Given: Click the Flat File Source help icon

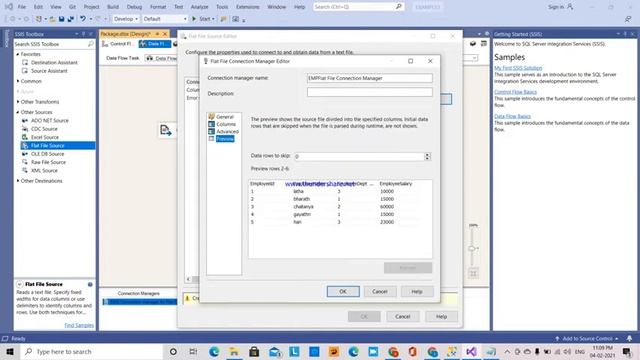Looking at the screenshot, I should 90,284.
